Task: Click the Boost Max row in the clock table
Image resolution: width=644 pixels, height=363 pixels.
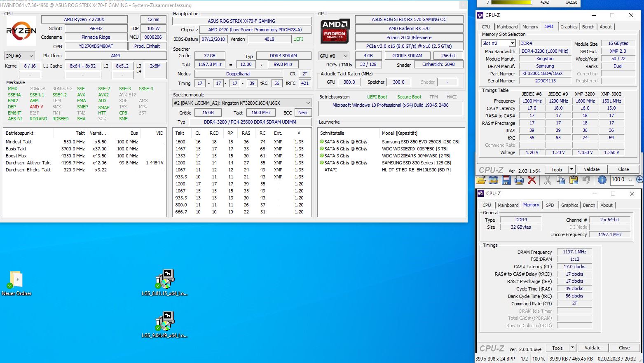Action: tap(84, 156)
